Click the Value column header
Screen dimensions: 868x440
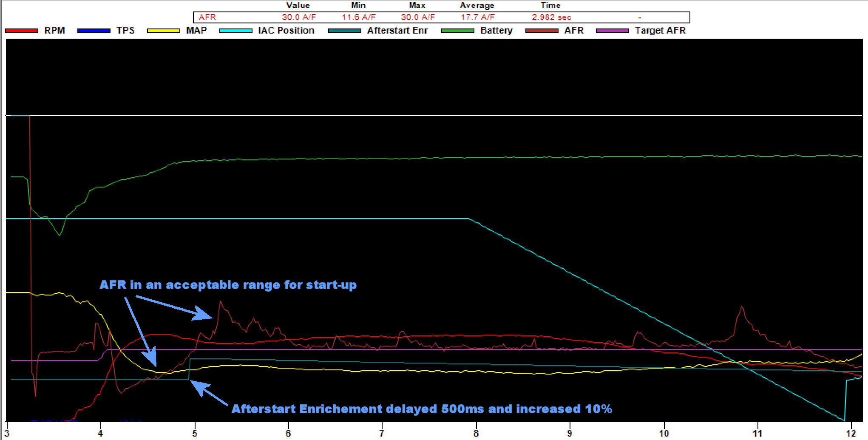click(x=298, y=6)
